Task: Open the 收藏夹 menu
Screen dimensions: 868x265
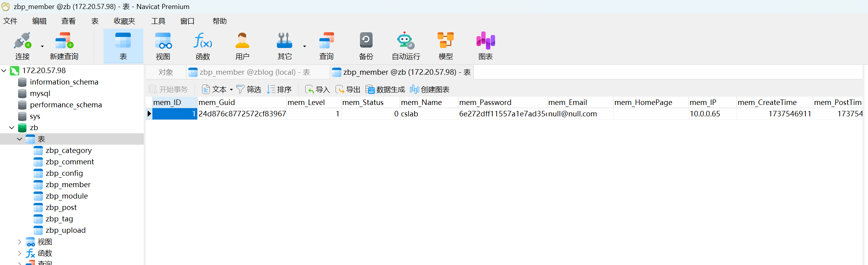Action: click(124, 21)
